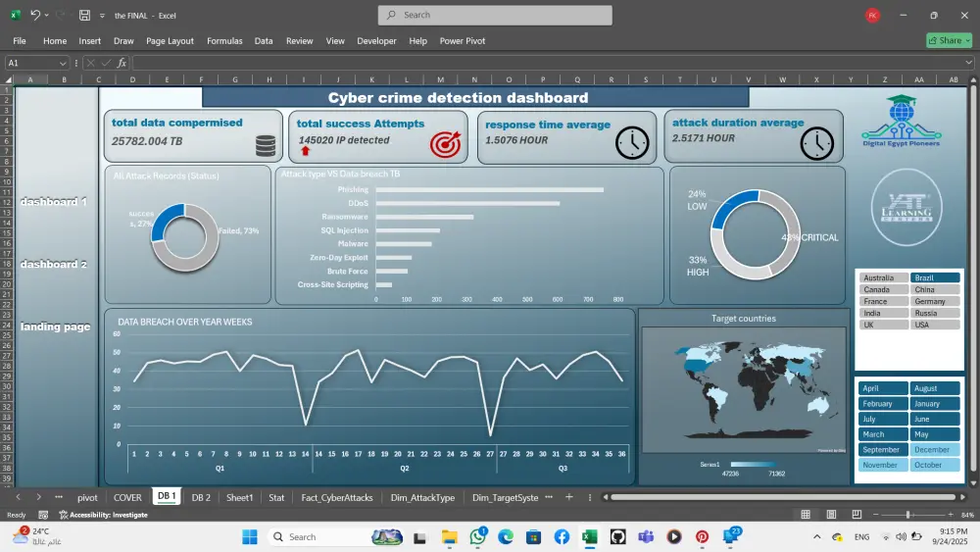Screen dimensions: 980x552
Task: Click the macro recording status bar icon
Action: coord(43,515)
